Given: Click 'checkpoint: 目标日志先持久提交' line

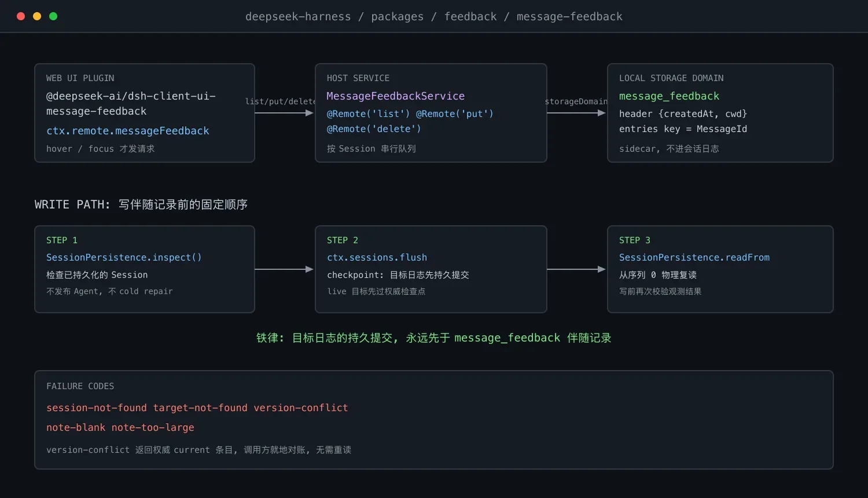Looking at the screenshot, I should click(x=398, y=275).
